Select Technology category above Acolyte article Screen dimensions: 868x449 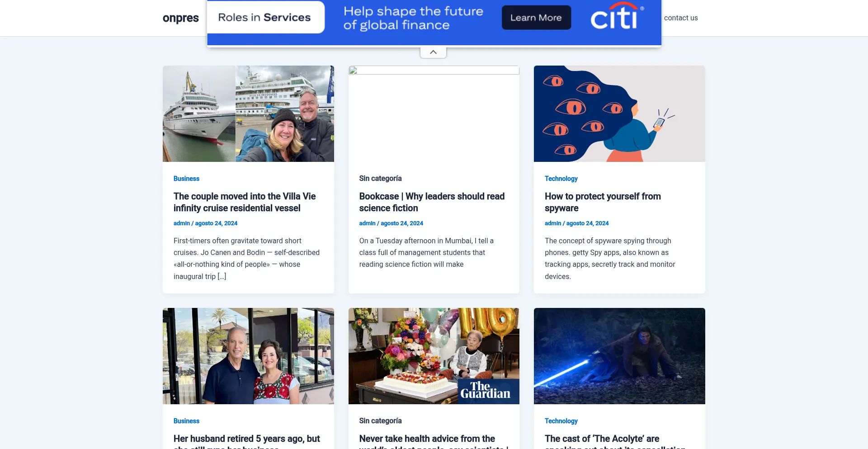pos(561,421)
